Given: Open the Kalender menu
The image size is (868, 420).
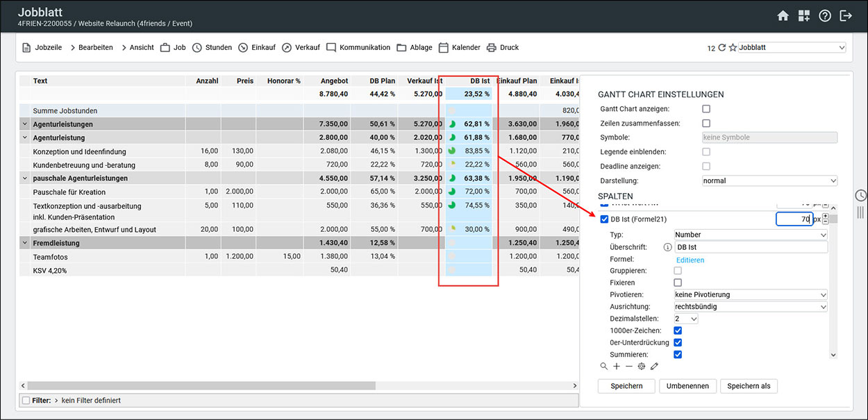Looking at the screenshot, I should pyautogui.click(x=466, y=48).
